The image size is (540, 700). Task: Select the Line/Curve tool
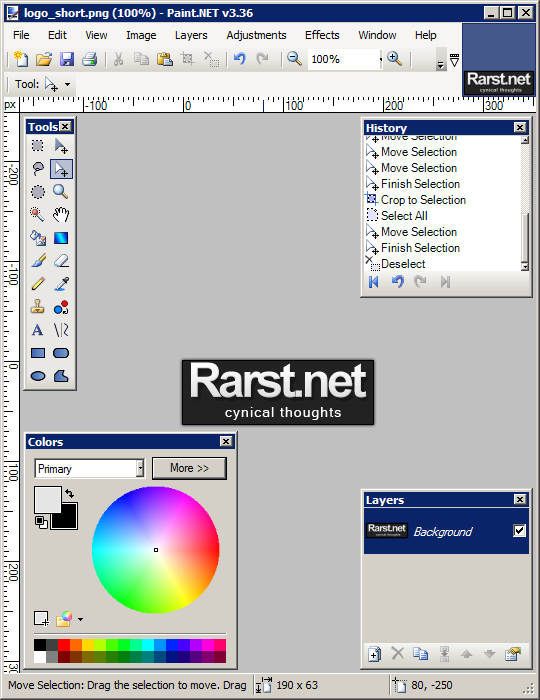click(61, 330)
